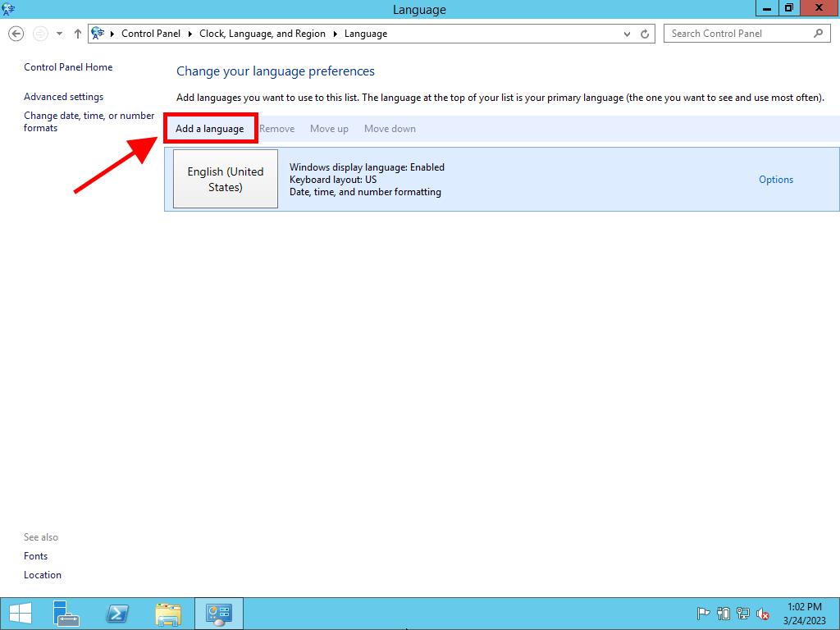Open the Fonts link under See also
This screenshot has width=840, height=630.
point(35,556)
